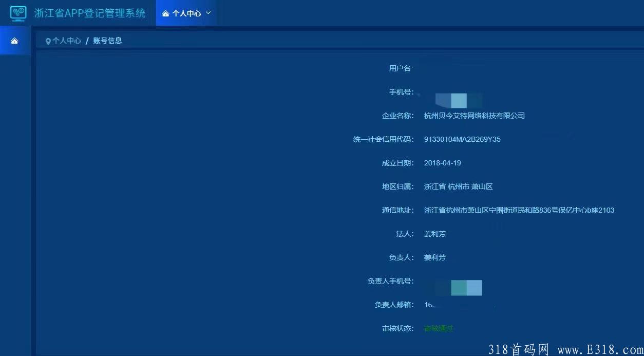
Task: Click the location pin icon in breadcrumb
Action: (48, 41)
